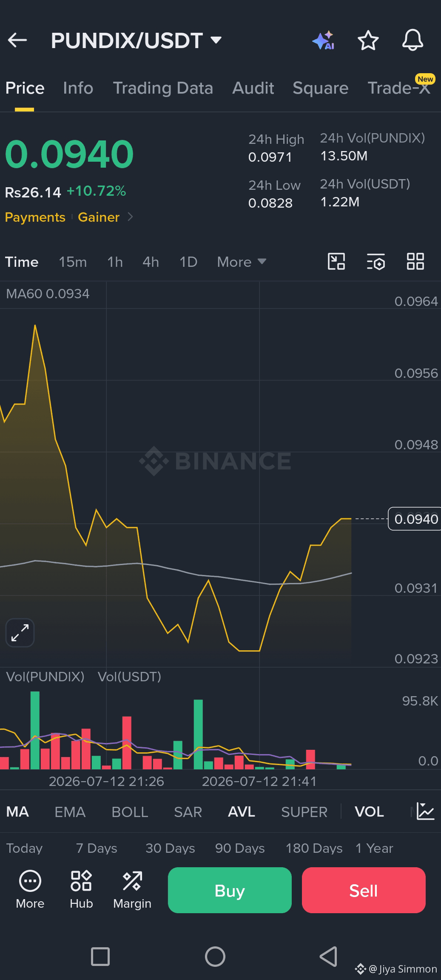Tap the green Buy button
The image size is (441, 980).
click(x=230, y=890)
